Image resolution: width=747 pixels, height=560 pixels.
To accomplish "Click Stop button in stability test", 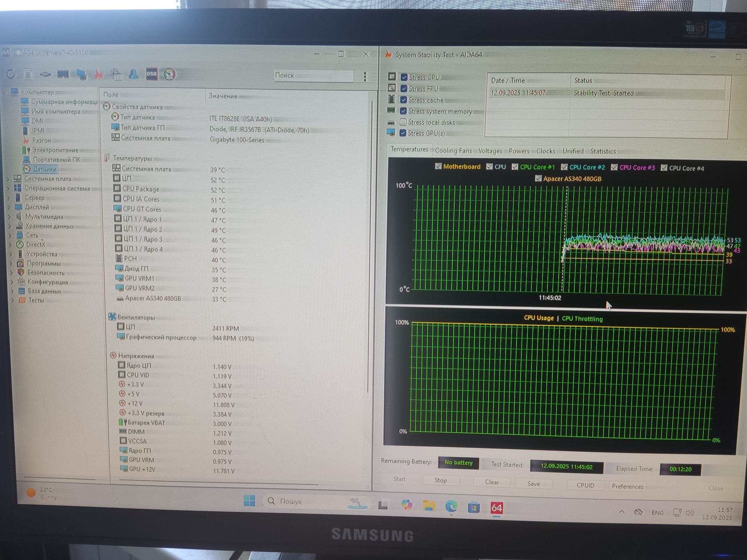I will coord(441,480).
